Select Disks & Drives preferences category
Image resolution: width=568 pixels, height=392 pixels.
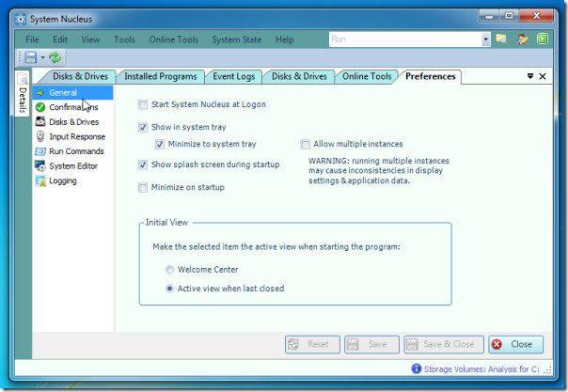pos(72,122)
